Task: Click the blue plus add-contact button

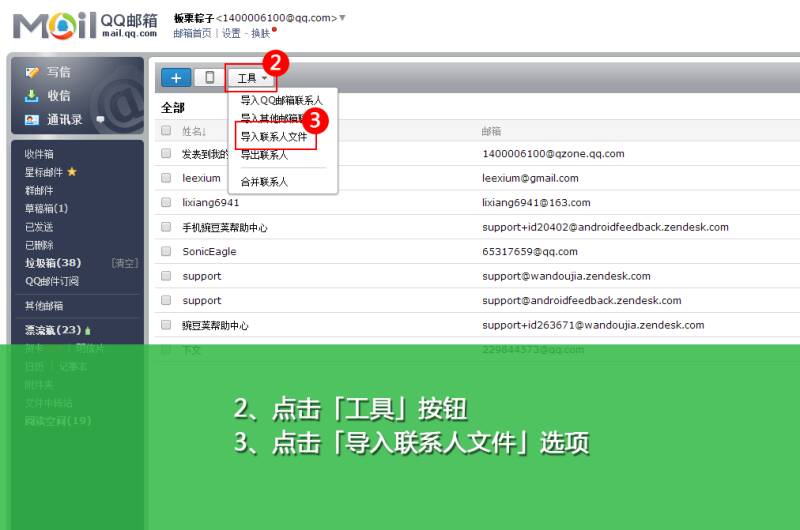Action: [176, 78]
